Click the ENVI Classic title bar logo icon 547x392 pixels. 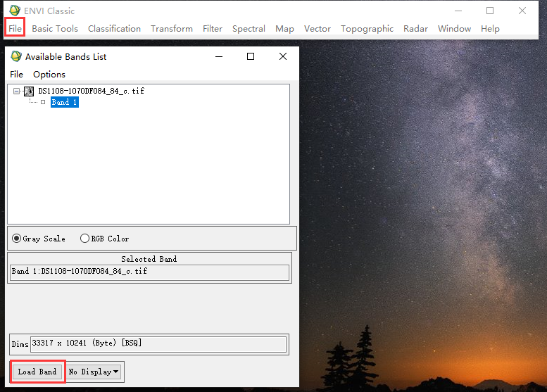pos(14,11)
